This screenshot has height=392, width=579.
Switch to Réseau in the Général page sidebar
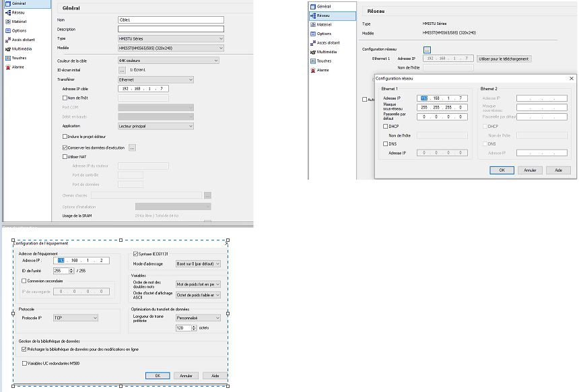[7, 12]
